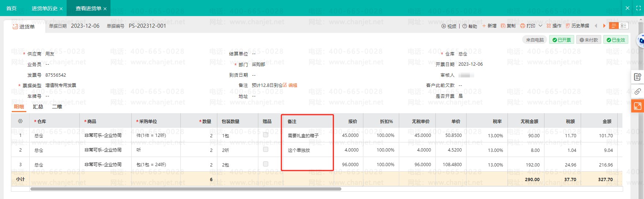
Task: Toggle 赠品 checkbox in row 2
Action: point(266,149)
